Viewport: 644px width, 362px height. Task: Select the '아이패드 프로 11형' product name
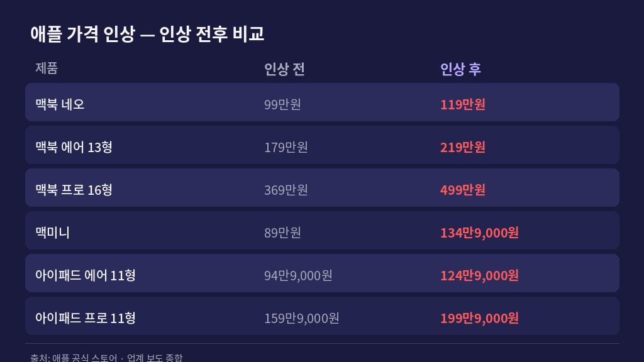click(x=86, y=318)
